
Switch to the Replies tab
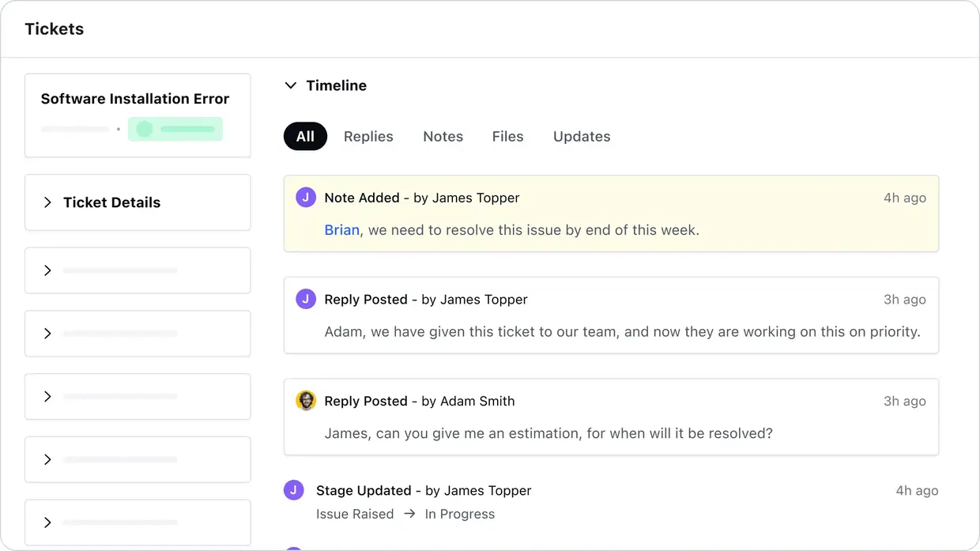click(368, 136)
